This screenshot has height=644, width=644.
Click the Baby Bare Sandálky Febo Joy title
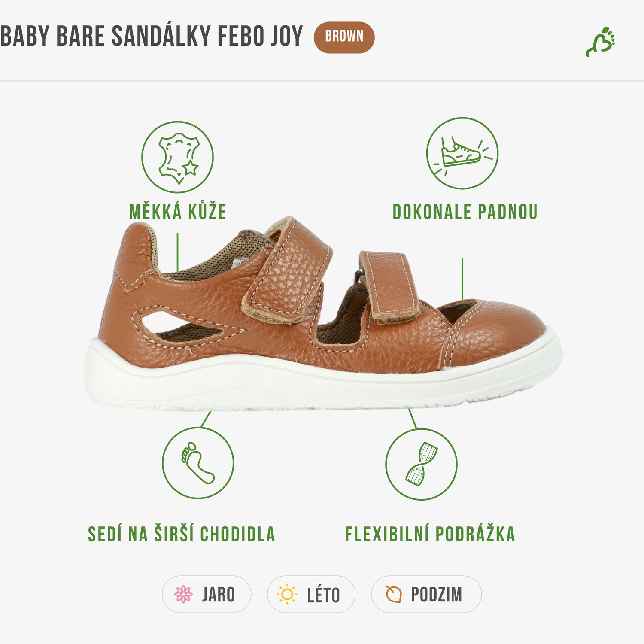[x=152, y=36]
